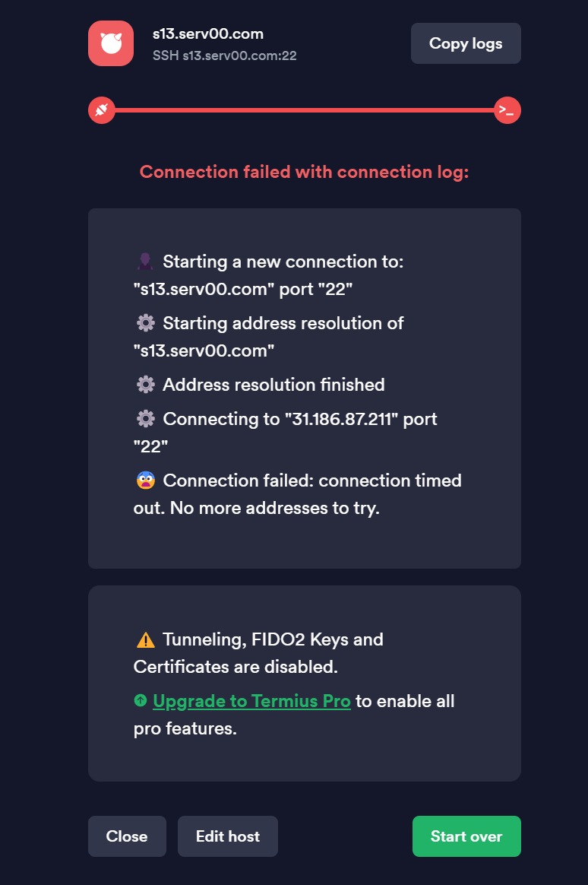Click the SSH s13.serv00.com:22 subtitle
The height and width of the screenshot is (885, 588).
point(224,56)
